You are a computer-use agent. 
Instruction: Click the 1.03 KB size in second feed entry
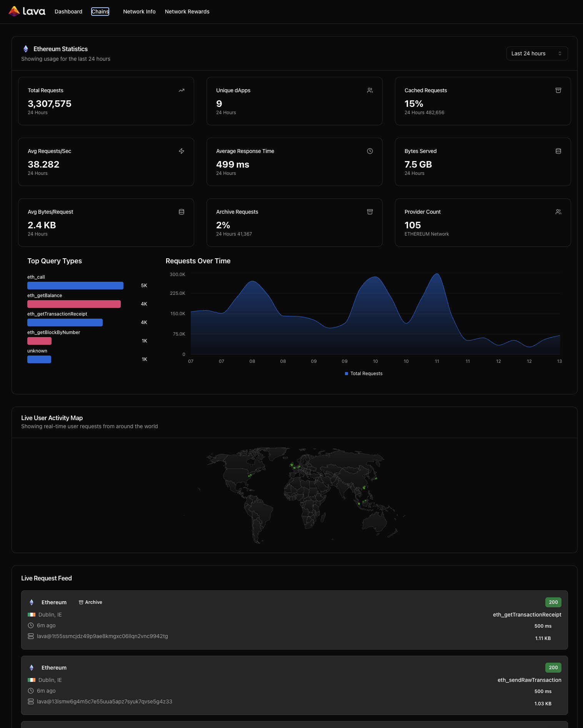[x=543, y=704]
